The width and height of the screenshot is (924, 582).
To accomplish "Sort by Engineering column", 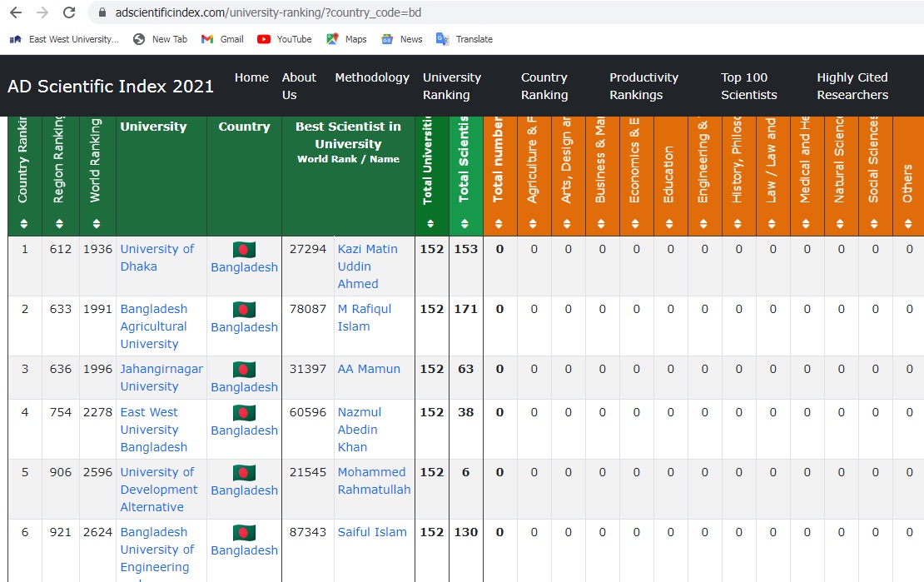I will pyautogui.click(x=704, y=223).
